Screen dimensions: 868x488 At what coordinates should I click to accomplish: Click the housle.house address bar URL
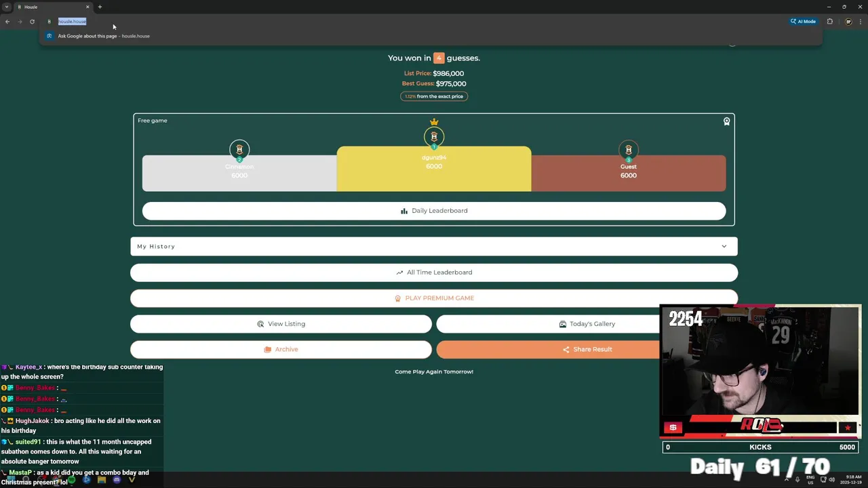[x=72, y=22]
